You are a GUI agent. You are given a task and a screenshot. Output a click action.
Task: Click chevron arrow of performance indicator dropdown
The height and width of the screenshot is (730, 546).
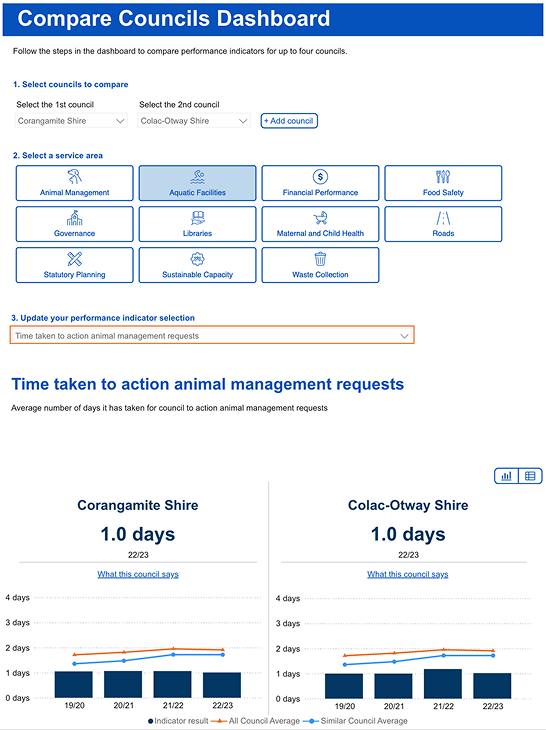pyautogui.click(x=404, y=336)
